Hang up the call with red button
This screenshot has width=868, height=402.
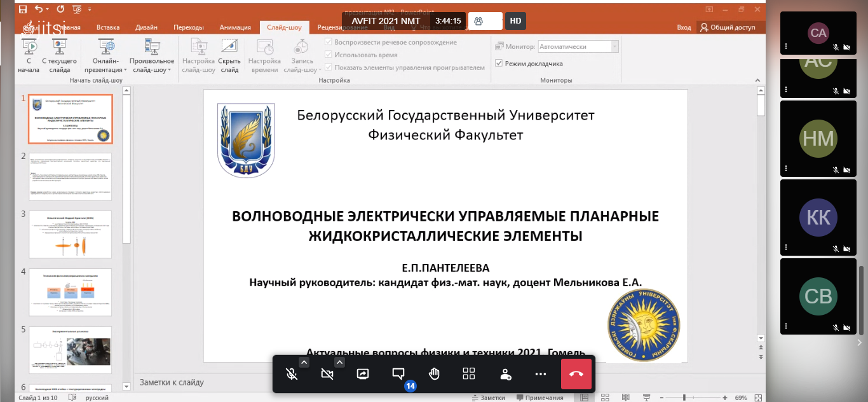tap(576, 374)
